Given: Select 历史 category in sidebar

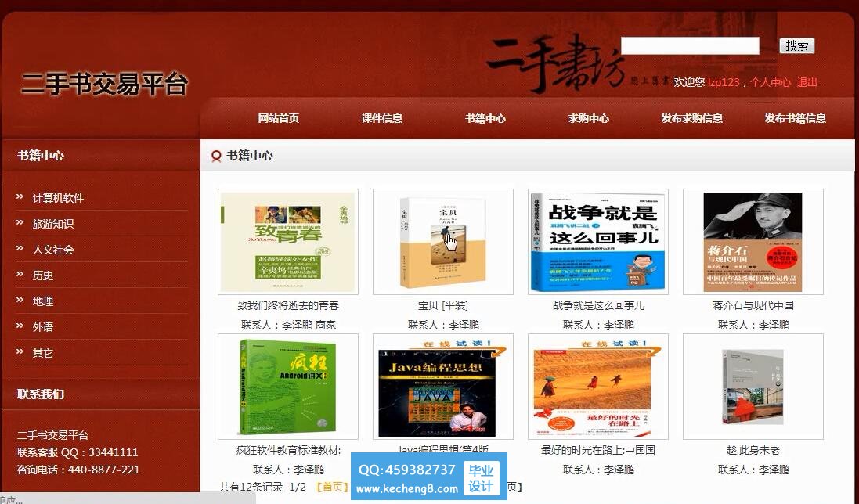Looking at the screenshot, I should 43,275.
